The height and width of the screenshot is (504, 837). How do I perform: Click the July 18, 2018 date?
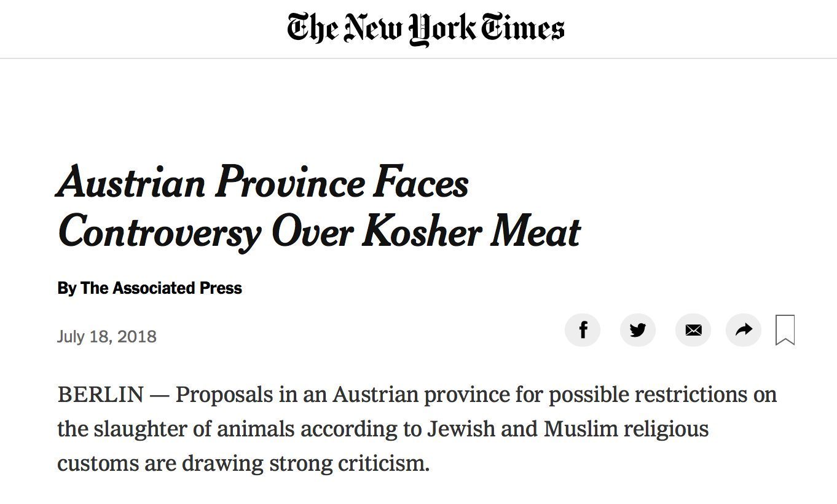pos(107,337)
